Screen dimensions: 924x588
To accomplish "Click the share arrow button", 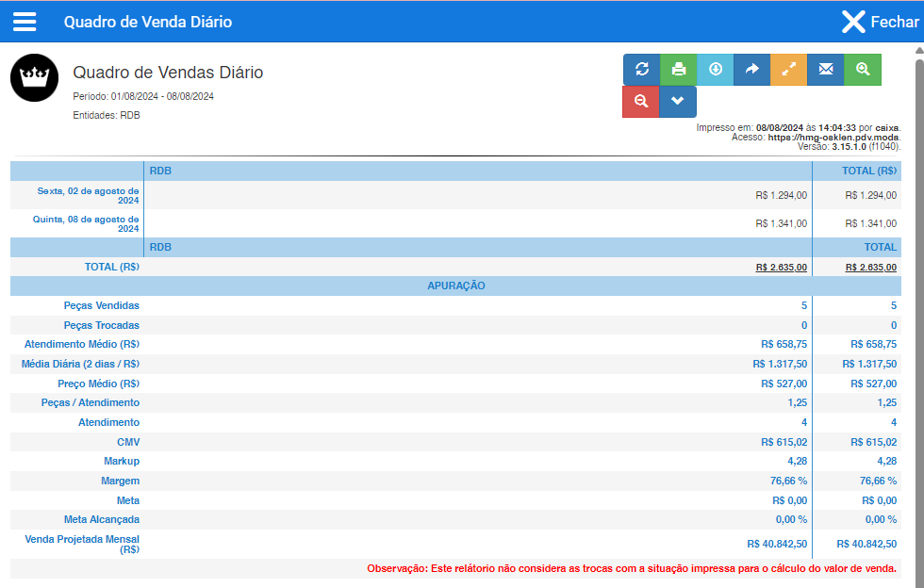I will coord(751,69).
